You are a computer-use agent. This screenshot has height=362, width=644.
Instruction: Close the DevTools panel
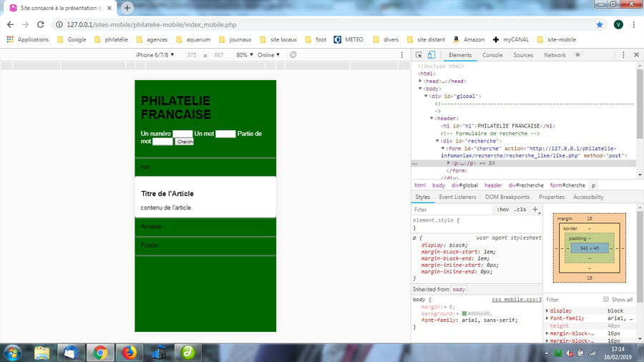tap(636, 55)
